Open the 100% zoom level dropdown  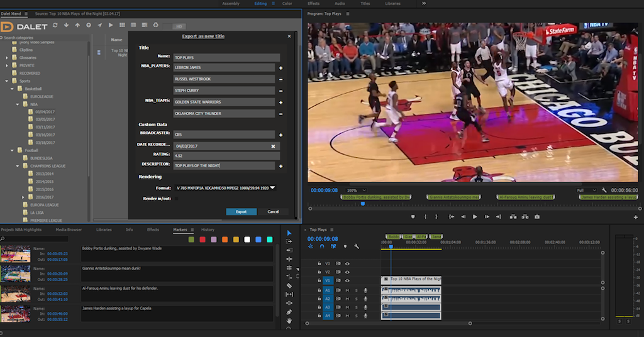click(356, 191)
